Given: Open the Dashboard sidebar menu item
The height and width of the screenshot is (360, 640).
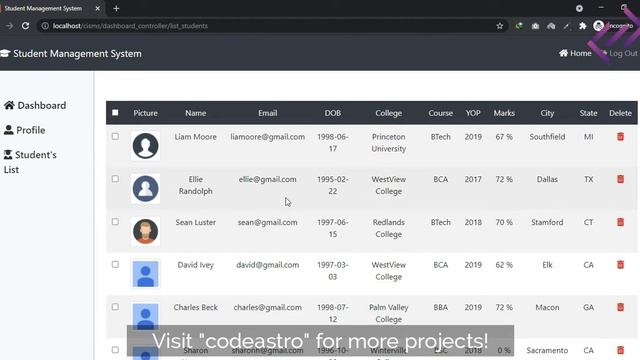Looking at the screenshot, I should coord(35,105).
